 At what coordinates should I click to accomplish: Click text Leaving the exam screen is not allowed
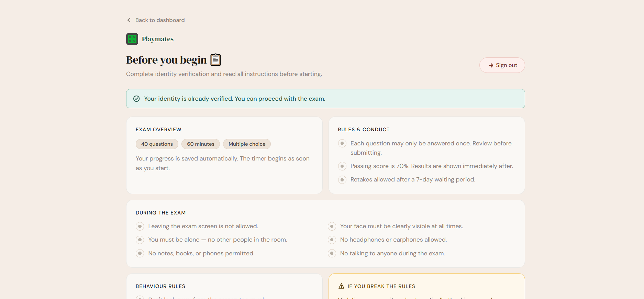[203, 226]
